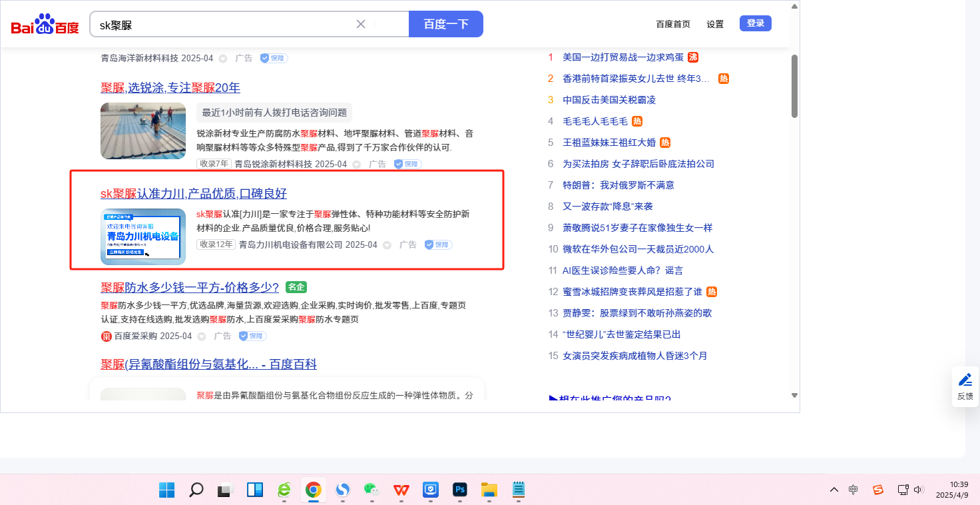Viewport: 980px width, 505px height.
Task: Open the 反馈 feedback pencil icon
Action: tap(965, 380)
